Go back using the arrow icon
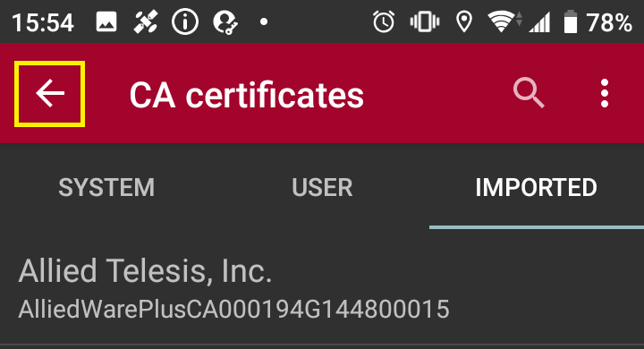Screen dimensions: 644x349 [x=50, y=94]
